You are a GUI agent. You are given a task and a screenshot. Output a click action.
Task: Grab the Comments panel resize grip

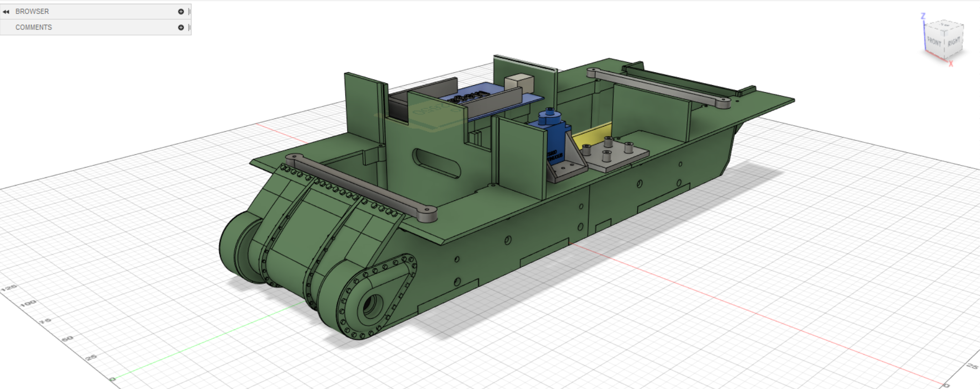coord(189,27)
